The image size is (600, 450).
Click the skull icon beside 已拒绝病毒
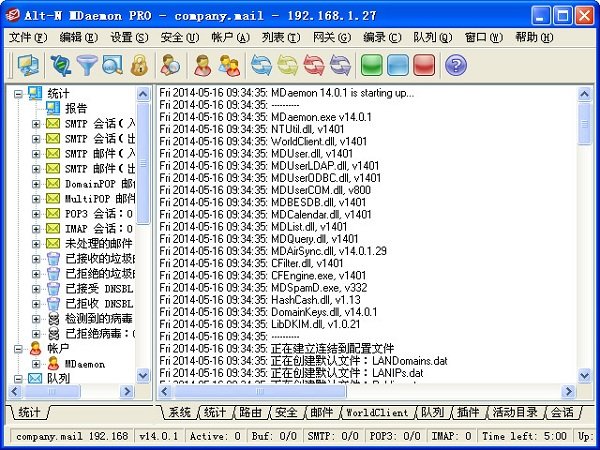click(54, 334)
